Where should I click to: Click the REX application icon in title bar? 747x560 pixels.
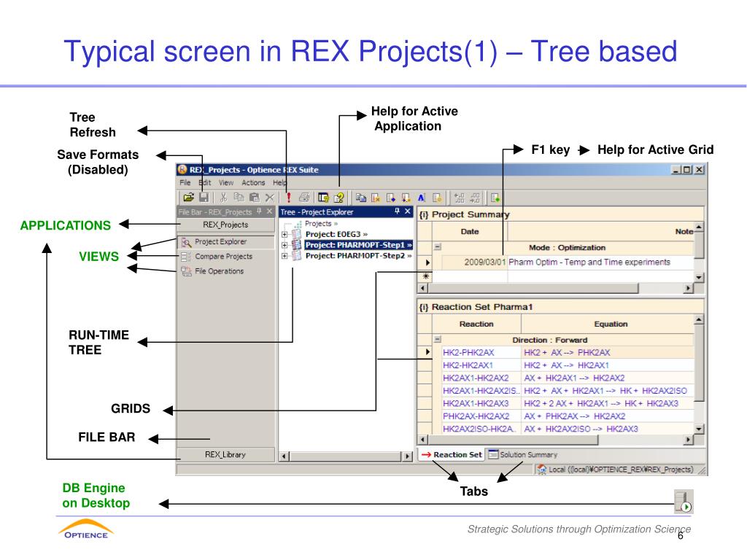182,169
